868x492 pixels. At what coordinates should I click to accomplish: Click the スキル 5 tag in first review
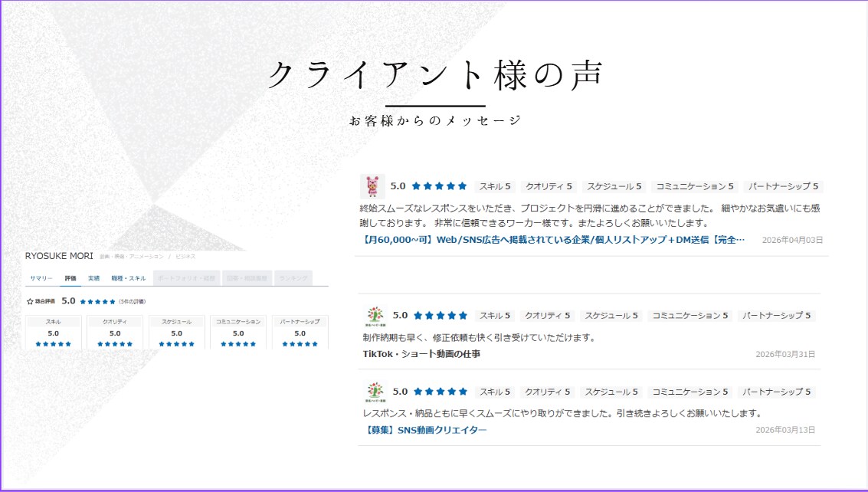click(495, 187)
